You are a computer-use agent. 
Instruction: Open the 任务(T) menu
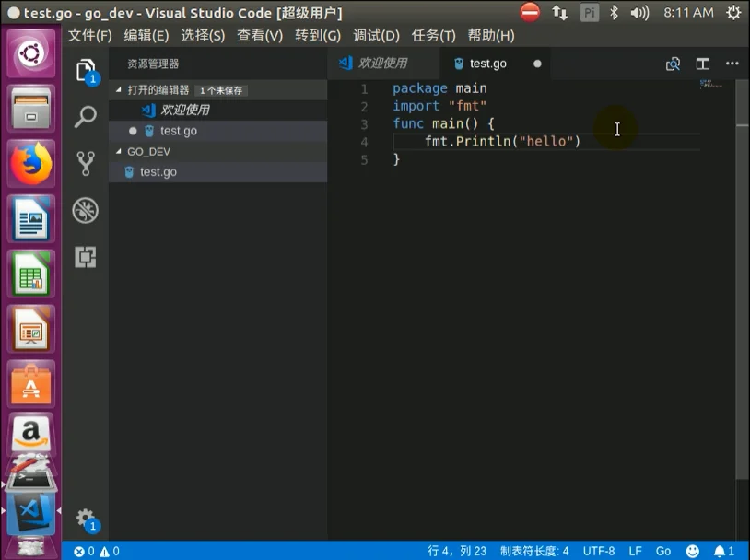[433, 35]
